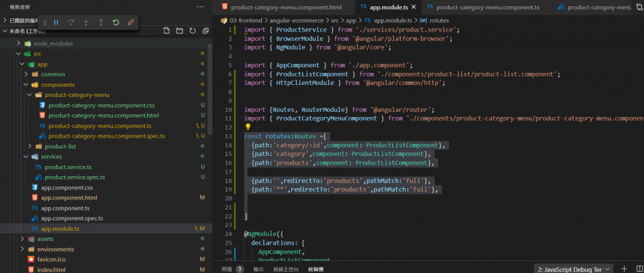Screen dimensions: 644x273
Task: Add a new terminal with the plus icon
Action: coord(624,269)
